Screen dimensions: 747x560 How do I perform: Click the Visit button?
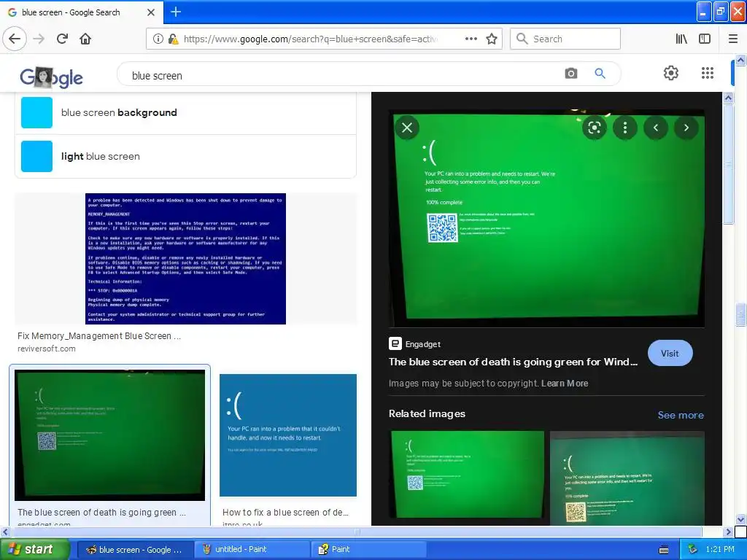click(670, 354)
